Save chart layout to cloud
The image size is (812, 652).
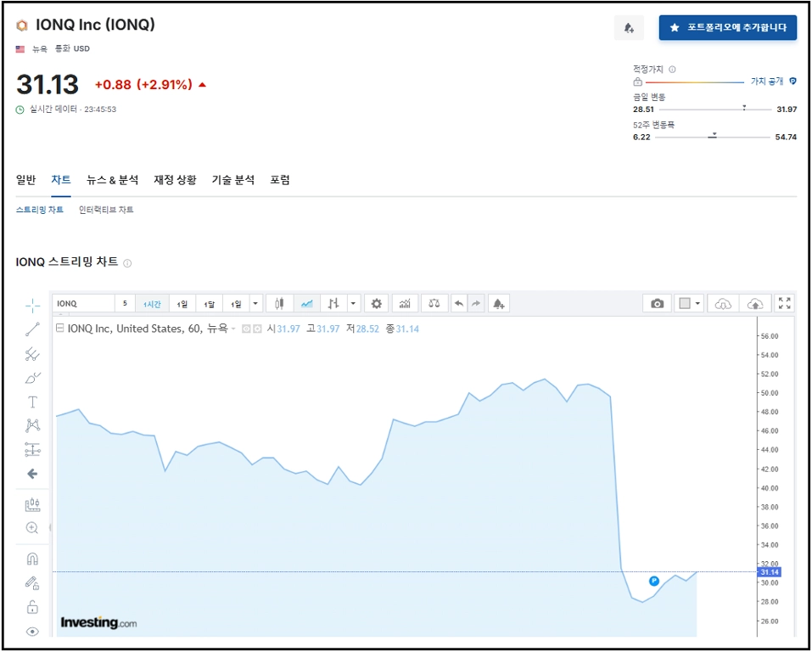[x=755, y=304]
